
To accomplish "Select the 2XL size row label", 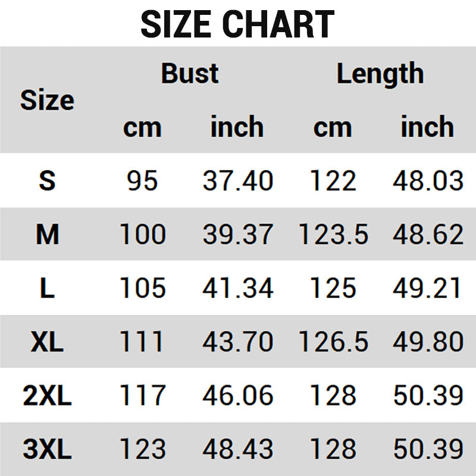I will [47, 396].
